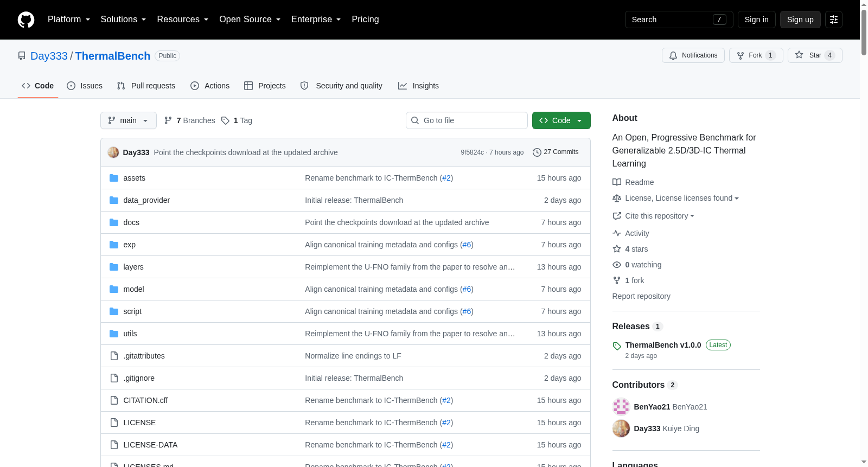Viewport: 868px width, 467px height.
Task: Open the assets folder icon
Action: 114,178
